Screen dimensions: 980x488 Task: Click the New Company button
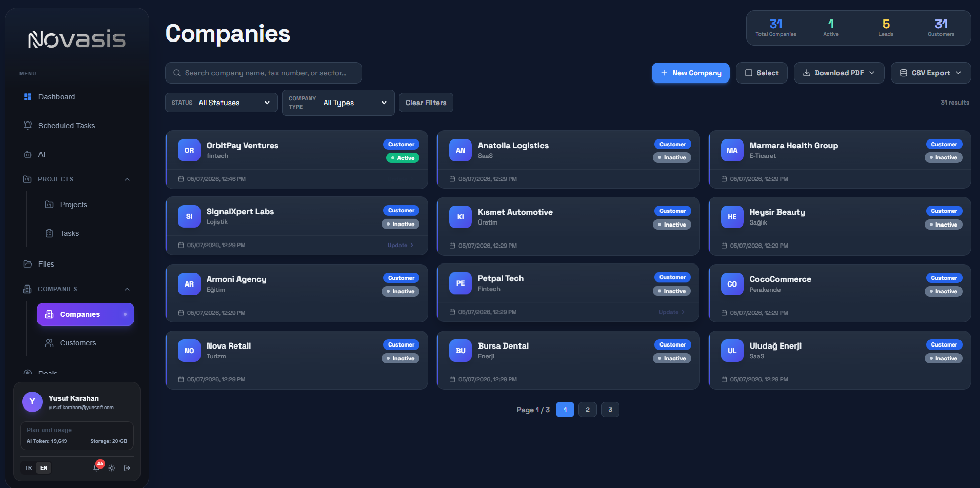[x=691, y=73]
